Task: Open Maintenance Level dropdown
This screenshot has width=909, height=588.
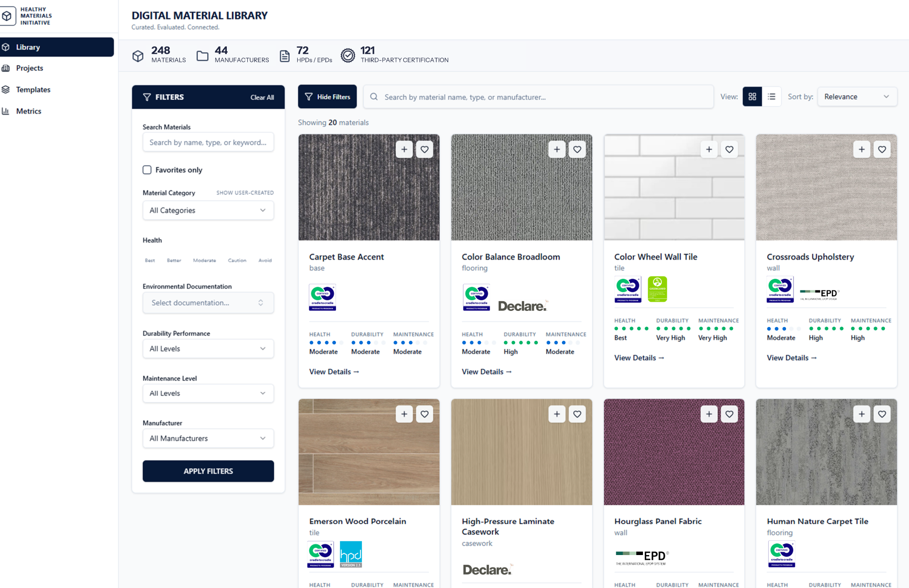Action: pyautogui.click(x=208, y=393)
